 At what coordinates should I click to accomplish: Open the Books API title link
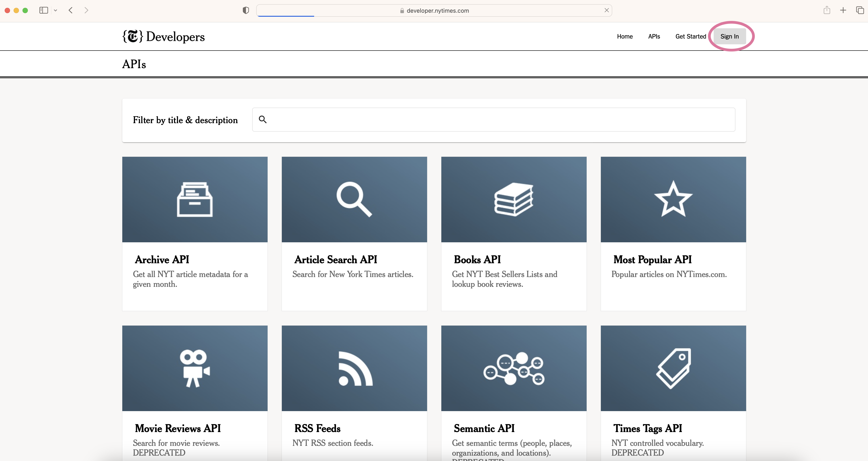[x=477, y=260]
